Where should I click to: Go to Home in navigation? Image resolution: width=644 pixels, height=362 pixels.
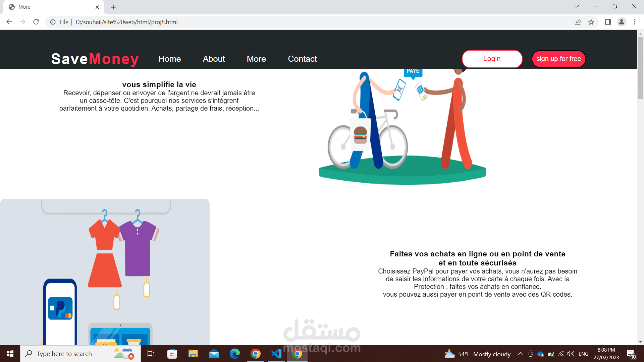pyautogui.click(x=169, y=59)
